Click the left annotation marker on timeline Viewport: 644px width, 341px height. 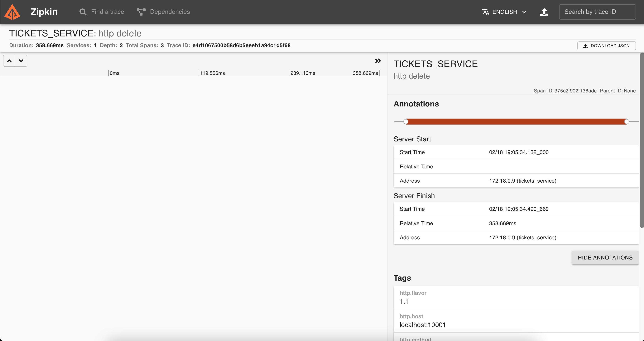pos(406,122)
